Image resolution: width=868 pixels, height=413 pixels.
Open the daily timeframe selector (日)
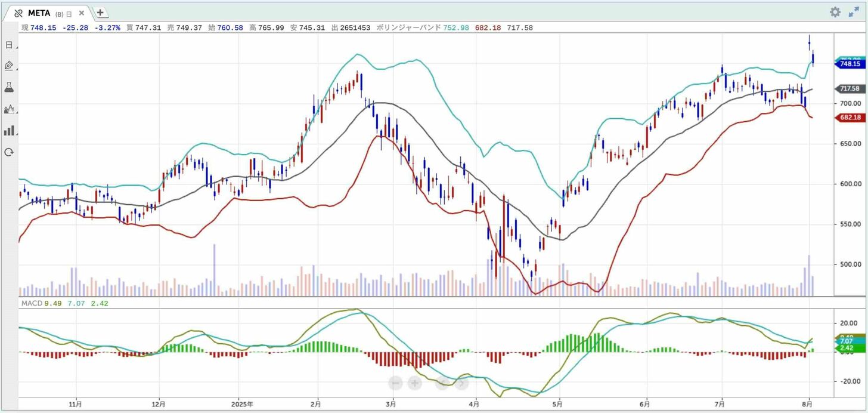coord(9,45)
